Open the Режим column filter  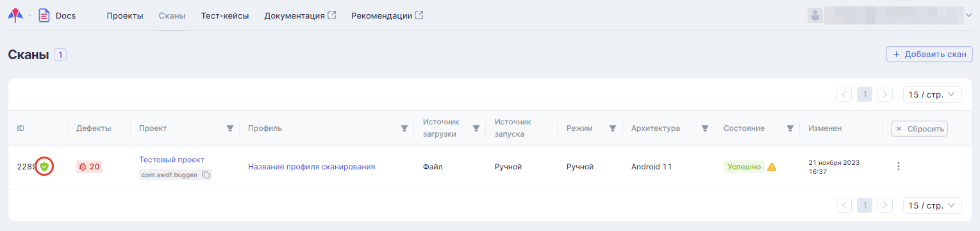click(x=613, y=128)
